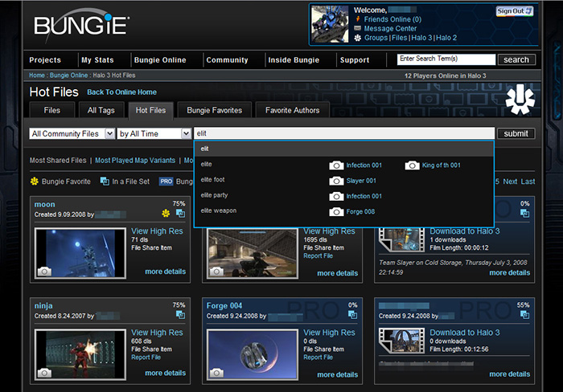Click the envelope icon beside Message Center

click(x=357, y=28)
